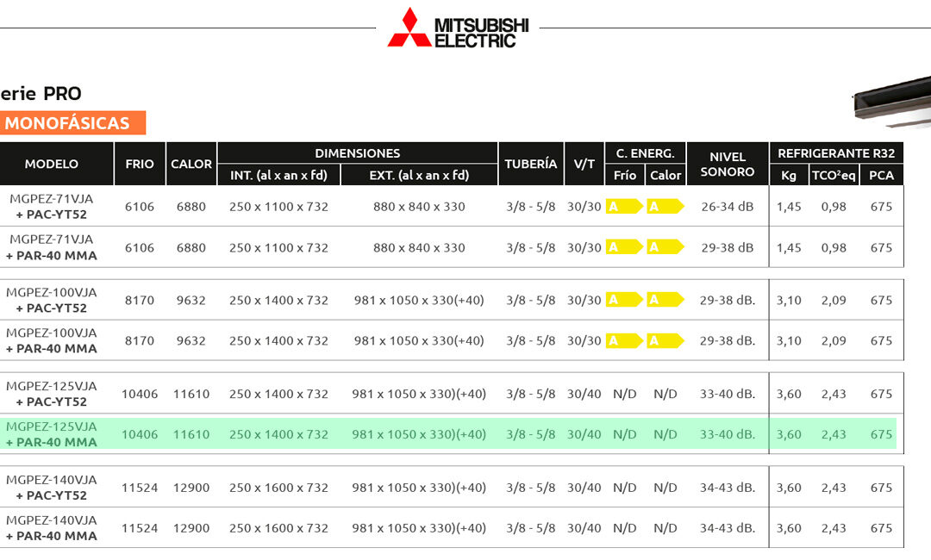Select the REFRIGERANTE R32 header
Viewport: 931px width, 560px height.
point(836,153)
